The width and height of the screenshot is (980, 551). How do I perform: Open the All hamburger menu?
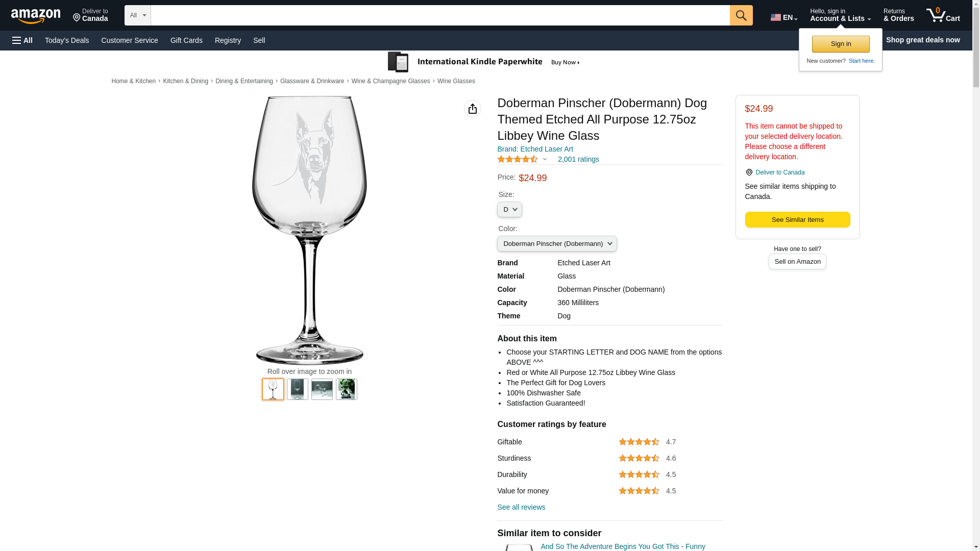22,40
